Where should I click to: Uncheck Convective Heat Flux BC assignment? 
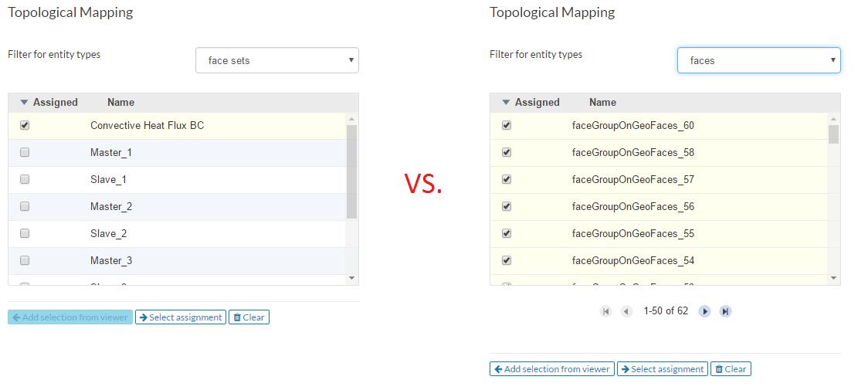(25, 125)
